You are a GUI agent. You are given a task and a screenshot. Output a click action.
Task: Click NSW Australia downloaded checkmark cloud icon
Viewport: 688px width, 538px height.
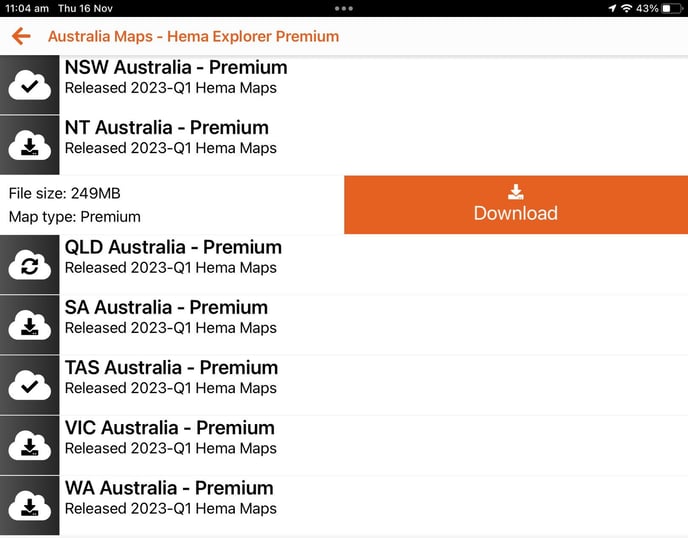(x=29, y=85)
